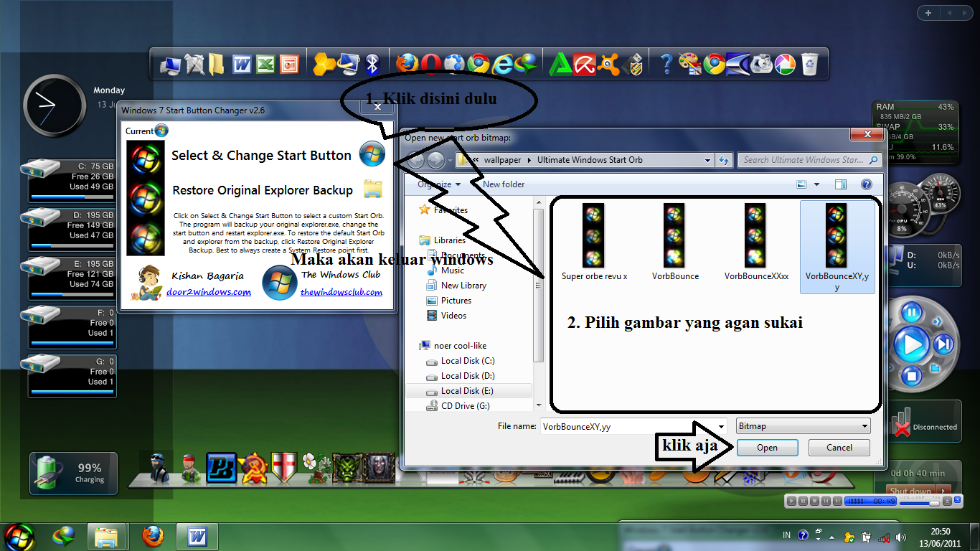This screenshot has width=980, height=551.
Task: Click the dialog Help question icon
Action: [x=866, y=184]
